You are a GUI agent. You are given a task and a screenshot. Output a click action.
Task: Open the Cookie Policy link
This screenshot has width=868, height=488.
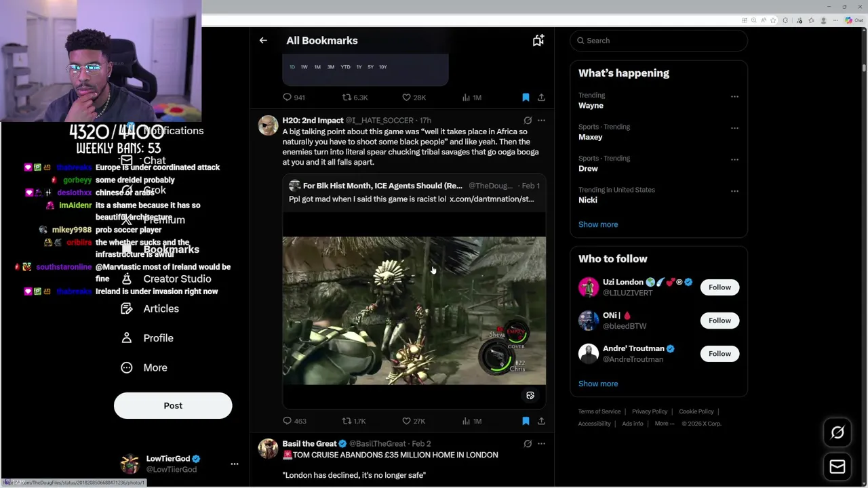click(x=696, y=411)
